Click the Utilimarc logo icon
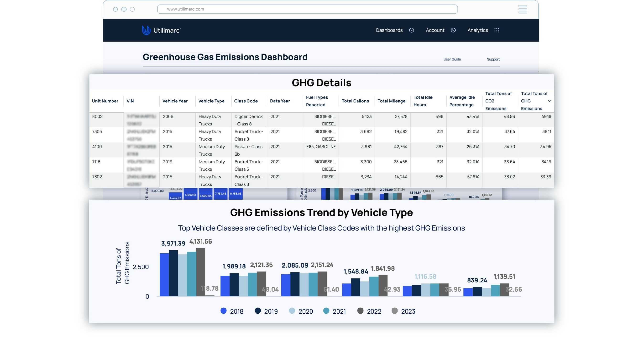The height and width of the screenshot is (338, 644). pyautogui.click(x=147, y=30)
